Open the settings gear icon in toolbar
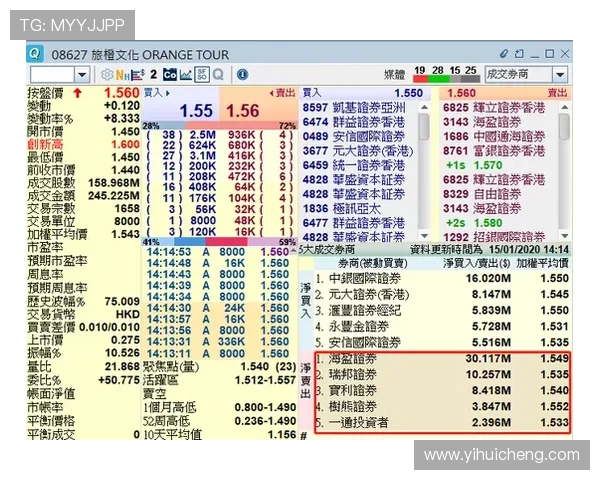600x480 pixels. (x=107, y=74)
